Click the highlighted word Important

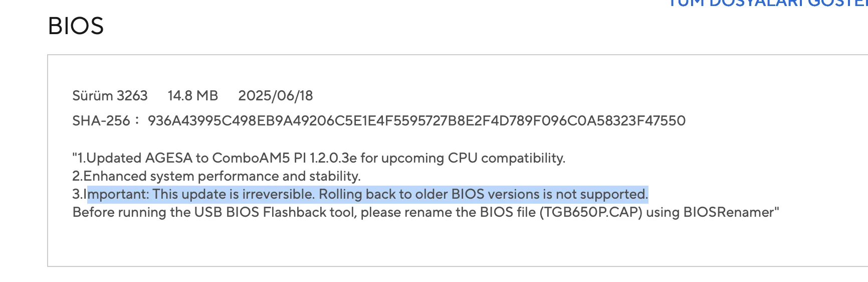pos(117,194)
